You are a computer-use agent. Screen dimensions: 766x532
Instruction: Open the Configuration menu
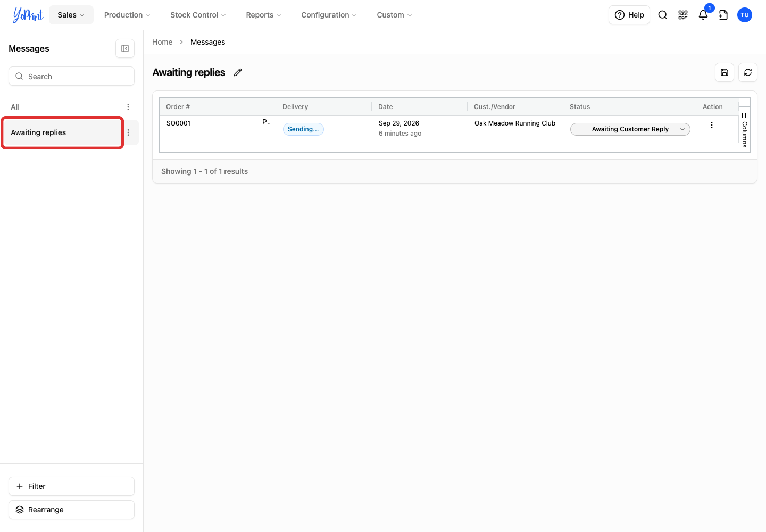329,15
